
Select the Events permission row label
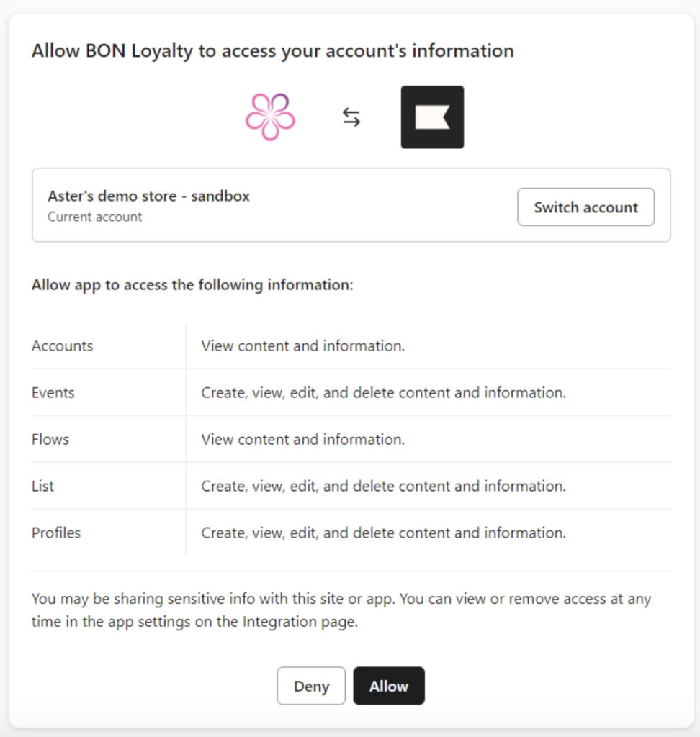(53, 392)
